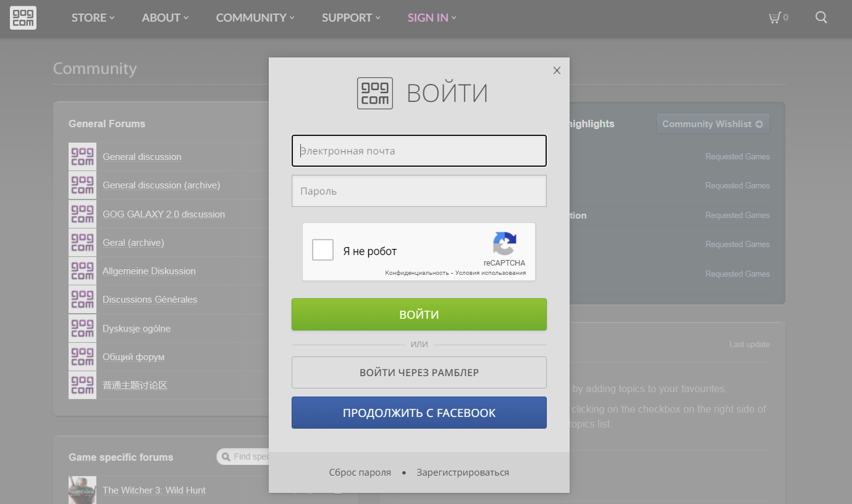
Task: Click the green ВОЙТИ login button
Action: (x=419, y=314)
